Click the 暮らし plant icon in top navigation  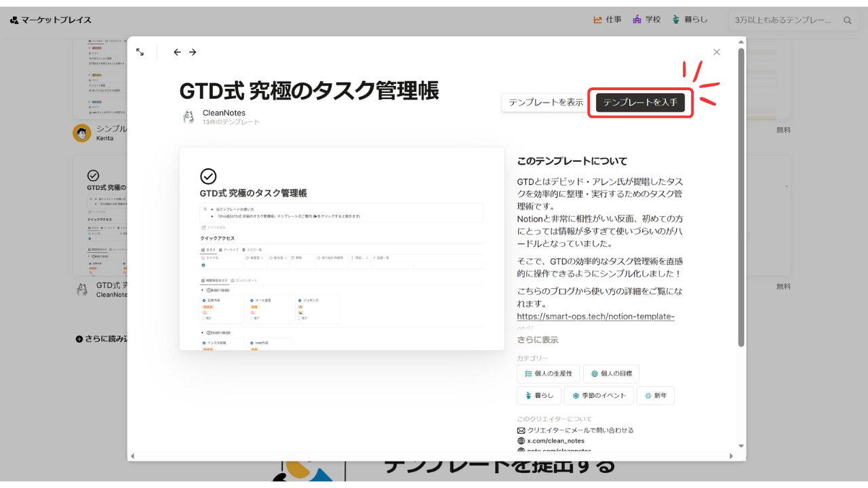[676, 20]
